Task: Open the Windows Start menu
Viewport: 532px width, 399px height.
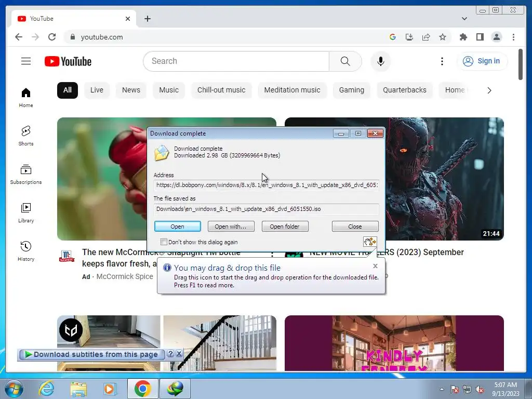Action: click(14, 389)
